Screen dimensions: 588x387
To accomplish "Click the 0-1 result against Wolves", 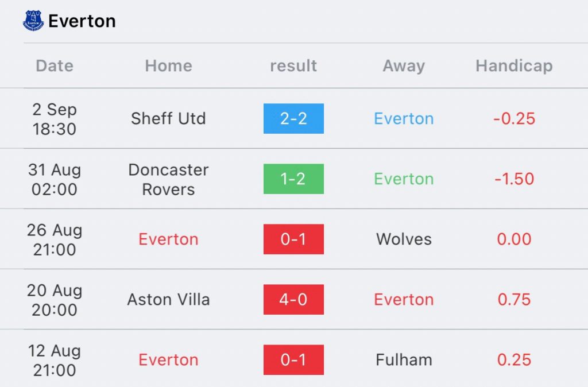I will point(293,239).
